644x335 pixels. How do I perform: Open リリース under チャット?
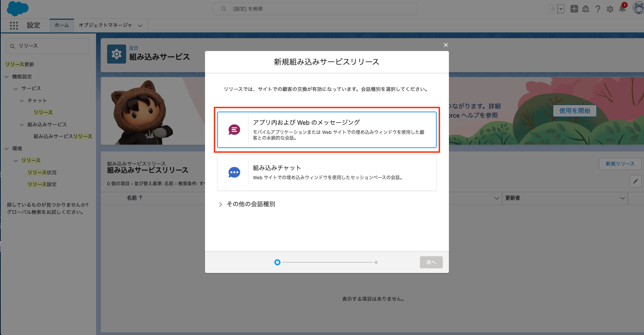point(43,112)
